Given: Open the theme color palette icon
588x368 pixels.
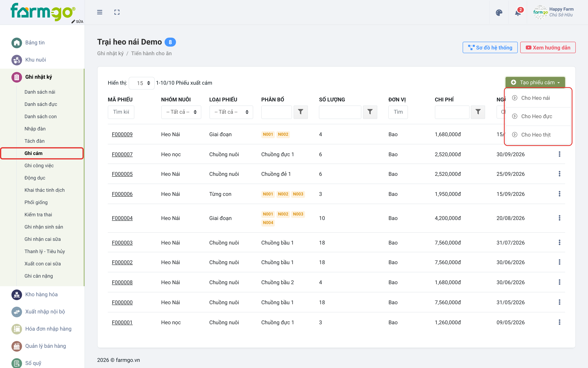Looking at the screenshot, I should (x=499, y=13).
